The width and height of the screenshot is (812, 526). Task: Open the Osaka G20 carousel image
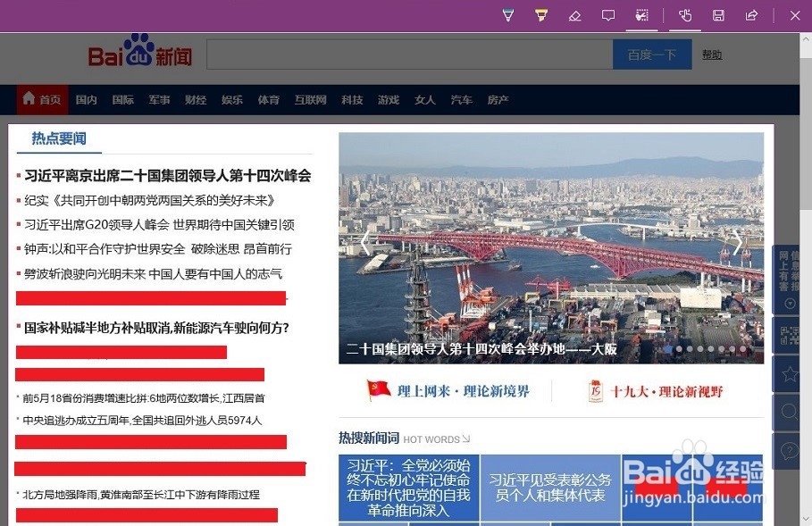tap(551, 248)
